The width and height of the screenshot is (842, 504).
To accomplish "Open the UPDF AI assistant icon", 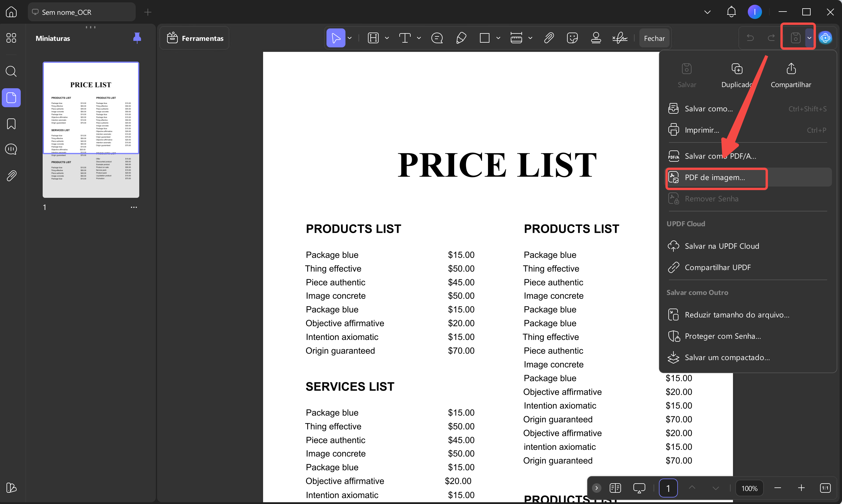I will click(825, 38).
